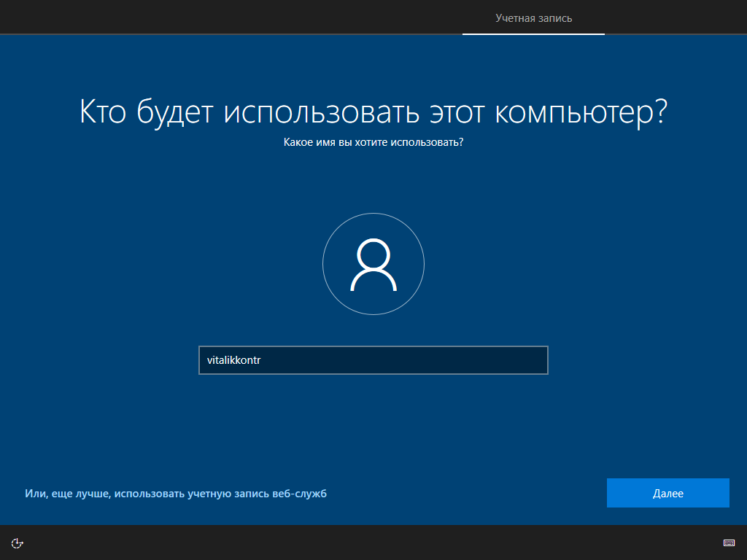
Task: Click the text Какое имя вы хотите использовать?
Action: coord(373,142)
